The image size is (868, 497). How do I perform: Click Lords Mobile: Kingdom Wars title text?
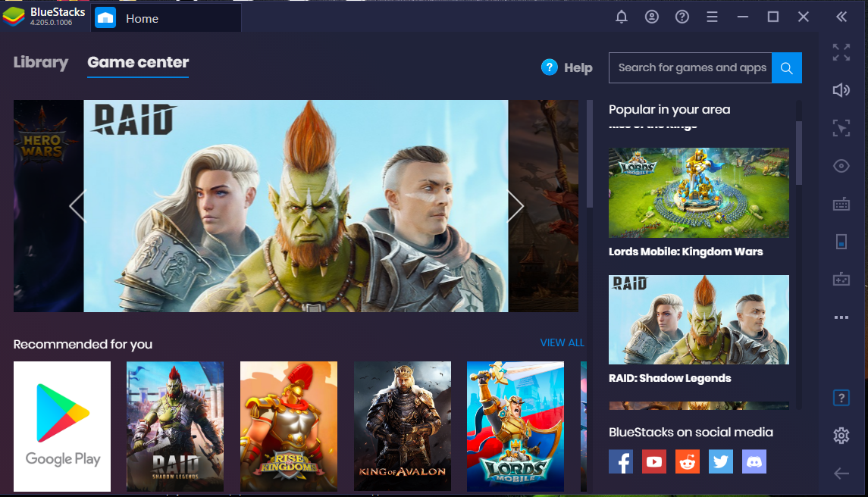tap(686, 252)
